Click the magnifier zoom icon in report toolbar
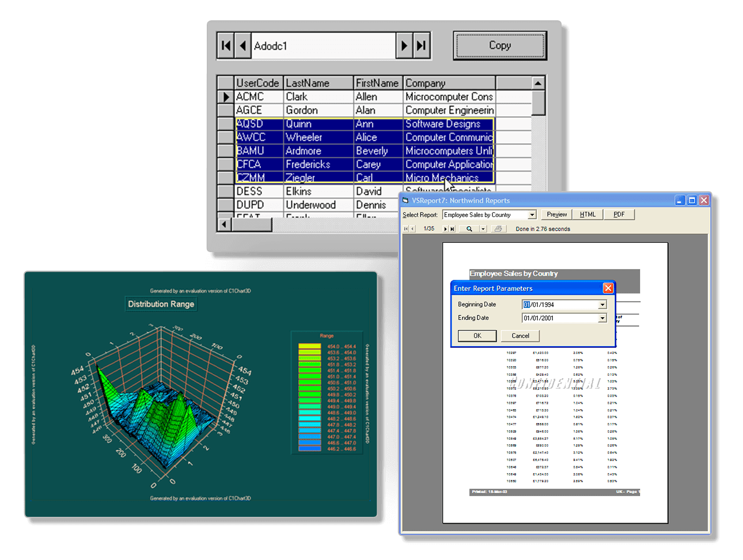This screenshot has height=560, width=743. (x=469, y=229)
